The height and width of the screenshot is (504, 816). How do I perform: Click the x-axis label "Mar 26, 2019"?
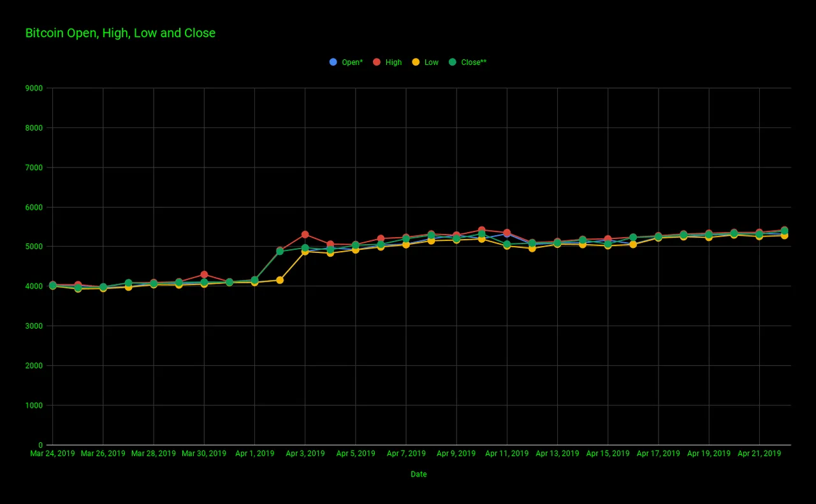pyautogui.click(x=103, y=454)
